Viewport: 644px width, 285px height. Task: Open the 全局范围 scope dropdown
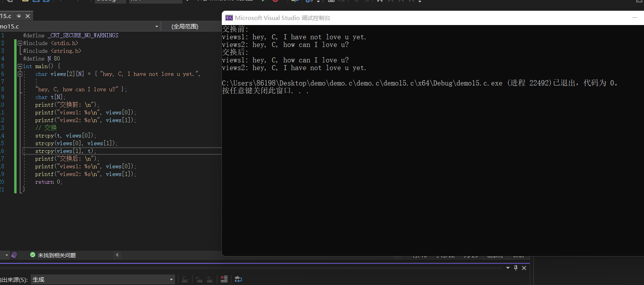pos(191,27)
